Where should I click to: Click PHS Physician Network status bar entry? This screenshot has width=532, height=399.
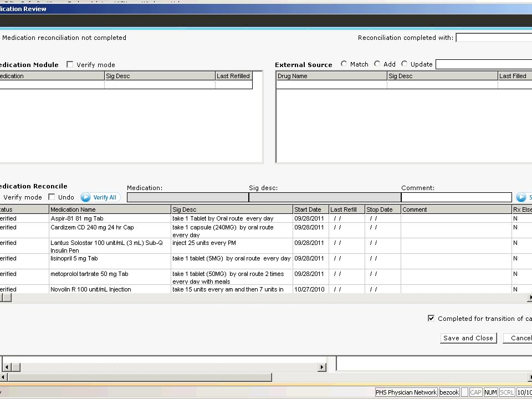click(x=406, y=392)
